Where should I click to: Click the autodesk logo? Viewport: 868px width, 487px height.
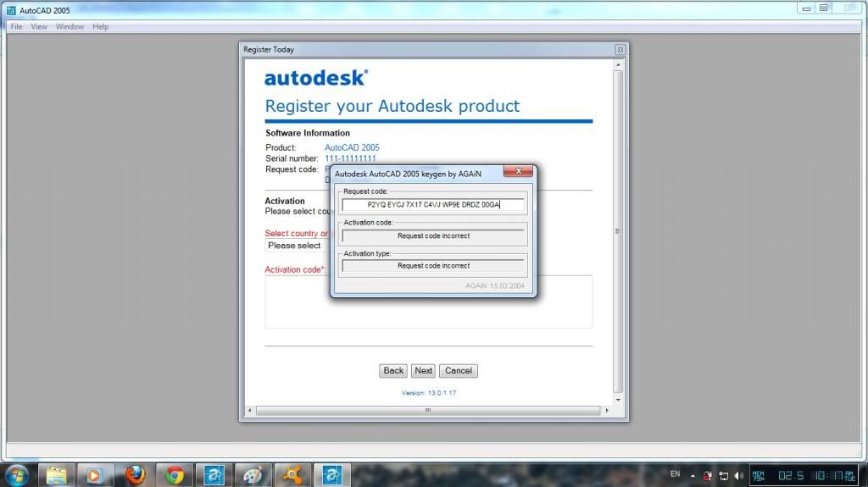[x=316, y=78]
